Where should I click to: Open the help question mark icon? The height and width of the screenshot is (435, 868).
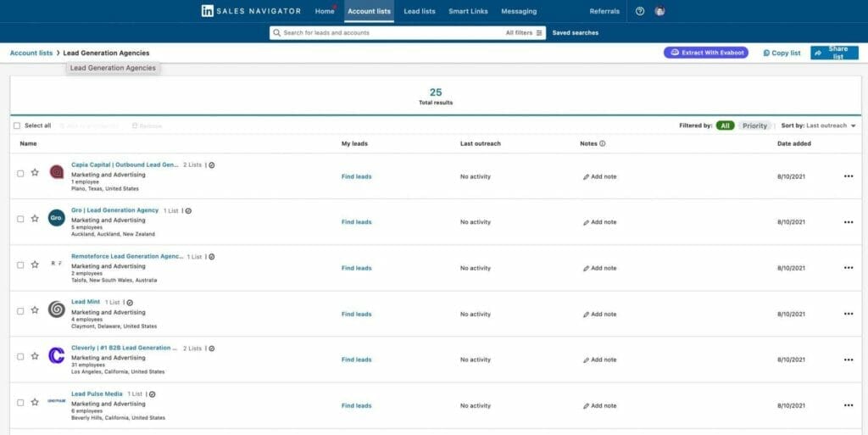[640, 11]
